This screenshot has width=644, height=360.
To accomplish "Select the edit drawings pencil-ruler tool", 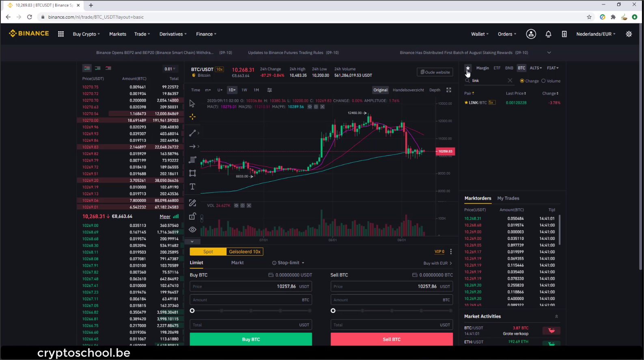I will (192, 203).
